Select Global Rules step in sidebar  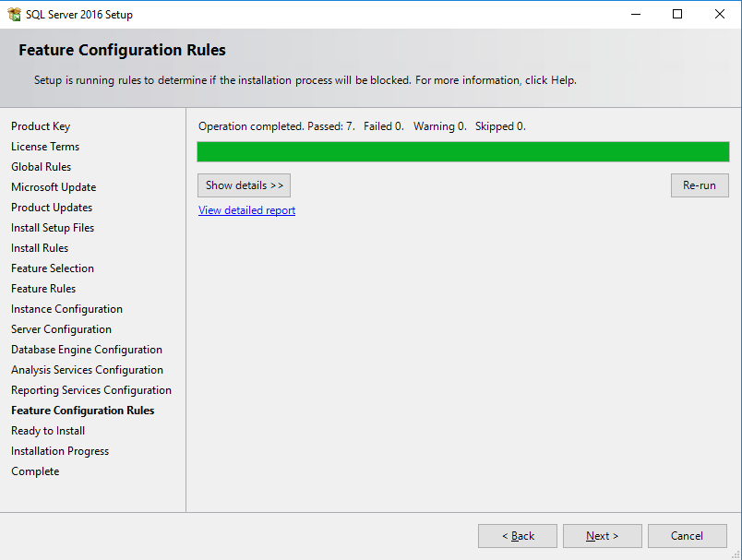click(x=42, y=167)
